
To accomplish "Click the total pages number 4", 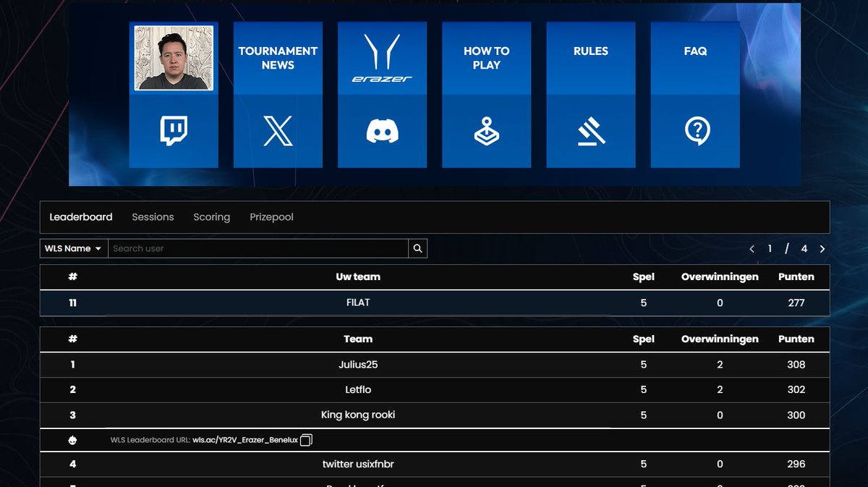I will 804,248.
